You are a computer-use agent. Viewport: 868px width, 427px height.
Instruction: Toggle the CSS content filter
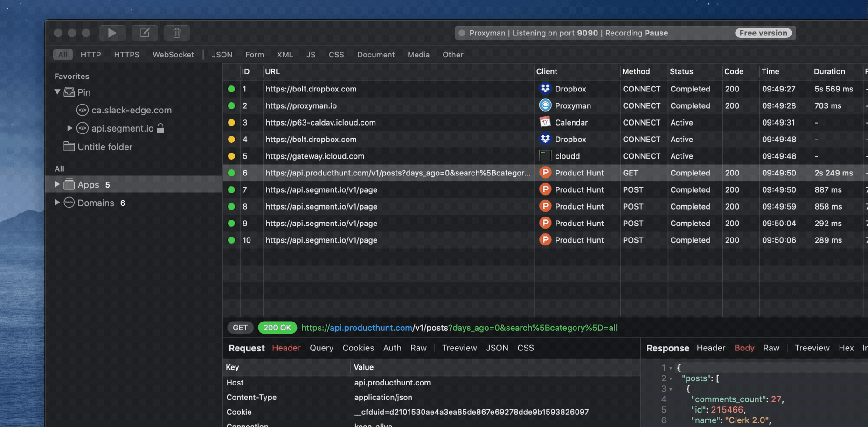click(336, 55)
